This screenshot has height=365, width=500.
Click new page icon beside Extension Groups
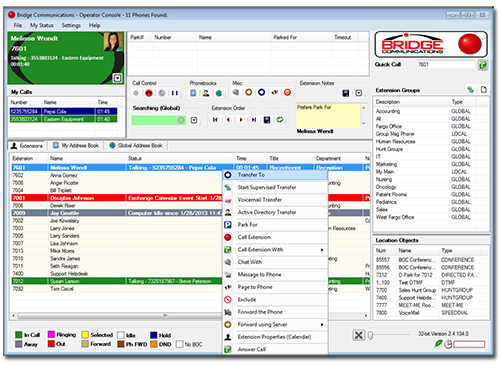(x=484, y=89)
